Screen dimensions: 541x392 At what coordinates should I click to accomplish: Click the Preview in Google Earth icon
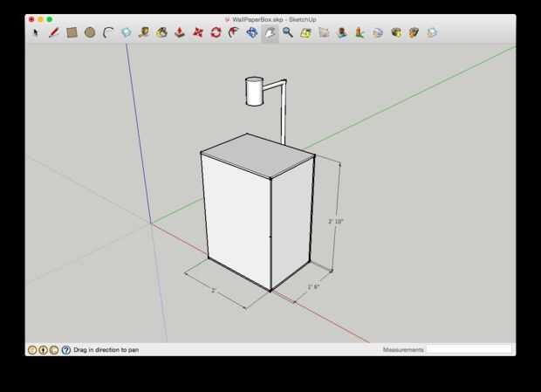pyautogui.click(x=378, y=33)
